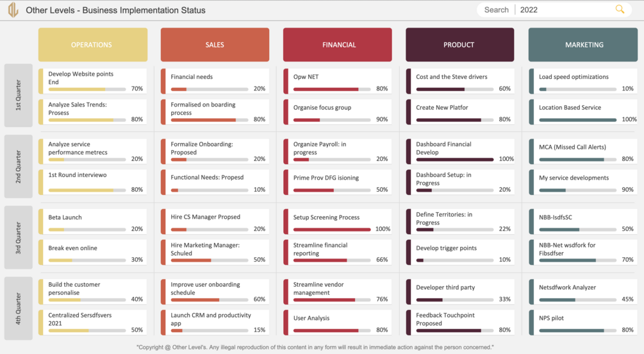This screenshot has height=354, width=644.
Task: Open the NPS pilot task card
Action: [583, 323]
